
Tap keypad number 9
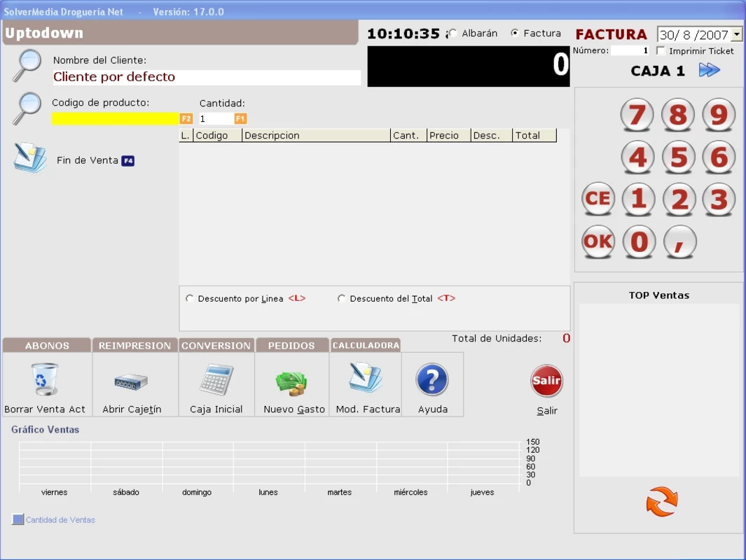pyautogui.click(x=719, y=115)
